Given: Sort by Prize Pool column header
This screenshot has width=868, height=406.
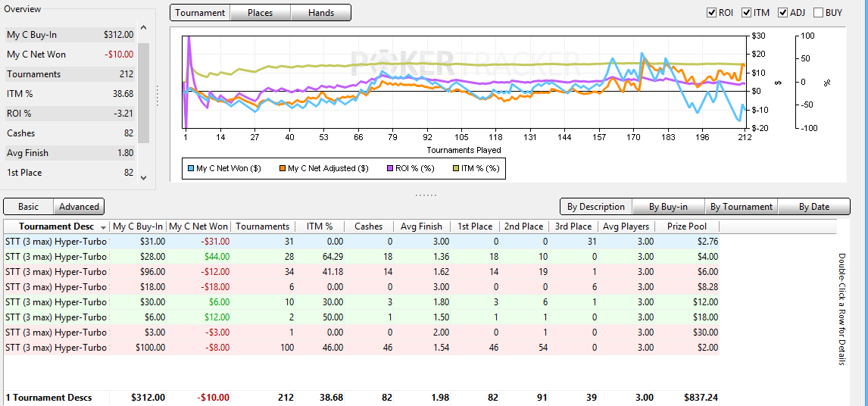Looking at the screenshot, I should [687, 226].
